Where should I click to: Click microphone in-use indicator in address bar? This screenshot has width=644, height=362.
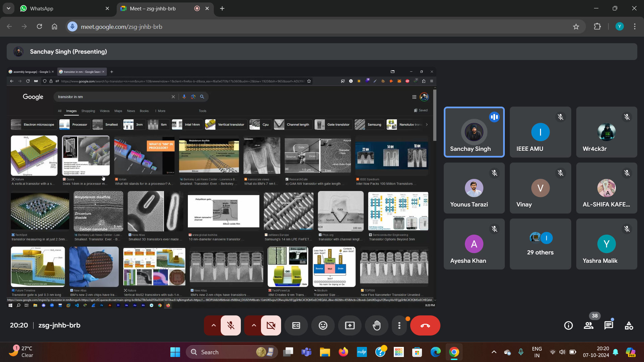[72, 26]
